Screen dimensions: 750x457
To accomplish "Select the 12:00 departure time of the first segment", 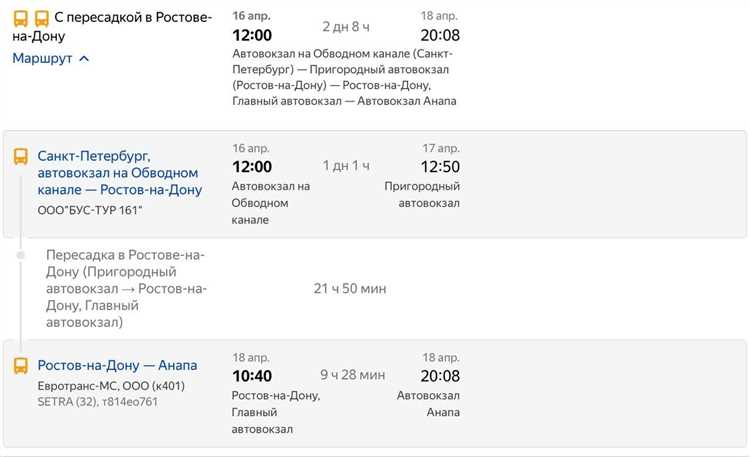I will (x=252, y=167).
